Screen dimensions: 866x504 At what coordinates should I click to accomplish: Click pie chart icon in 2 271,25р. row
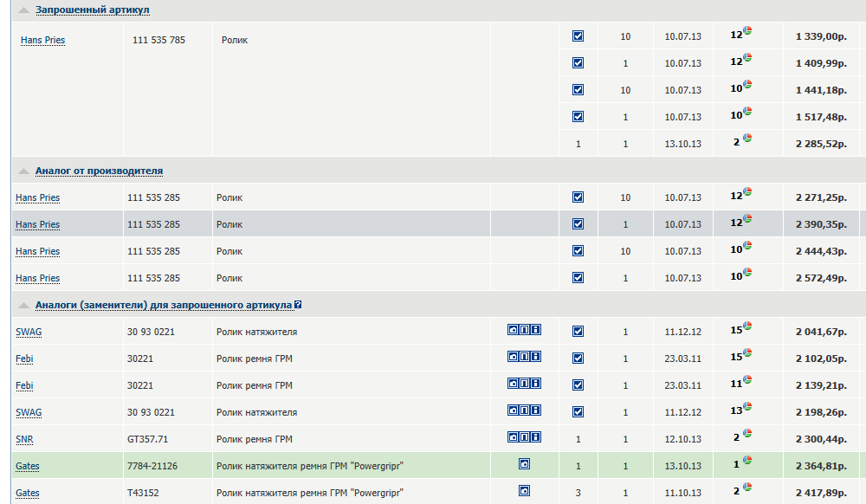[747, 192]
